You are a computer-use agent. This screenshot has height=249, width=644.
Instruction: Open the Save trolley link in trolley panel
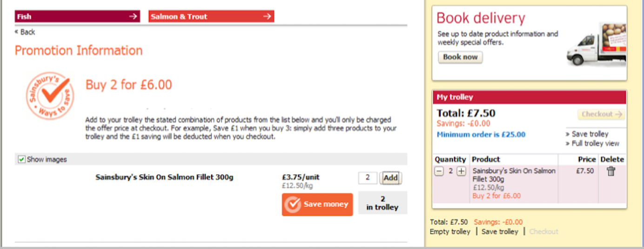pyautogui.click(x=590, y=134)
